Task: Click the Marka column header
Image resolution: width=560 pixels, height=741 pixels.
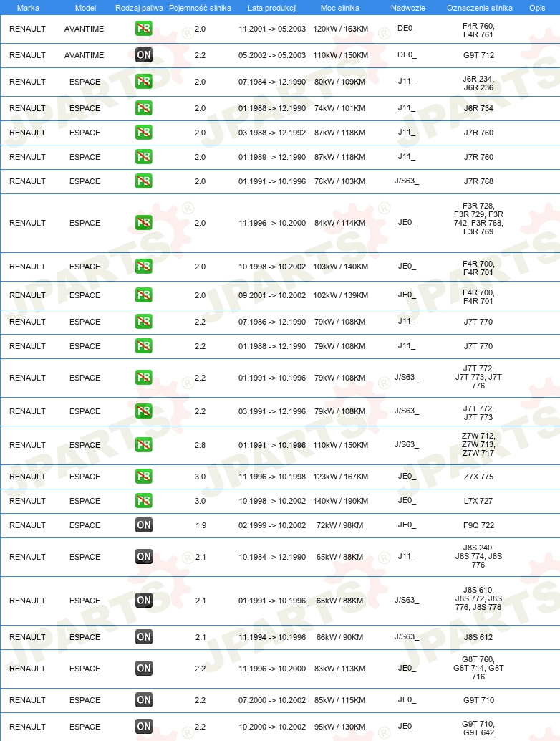Action: 28,8
